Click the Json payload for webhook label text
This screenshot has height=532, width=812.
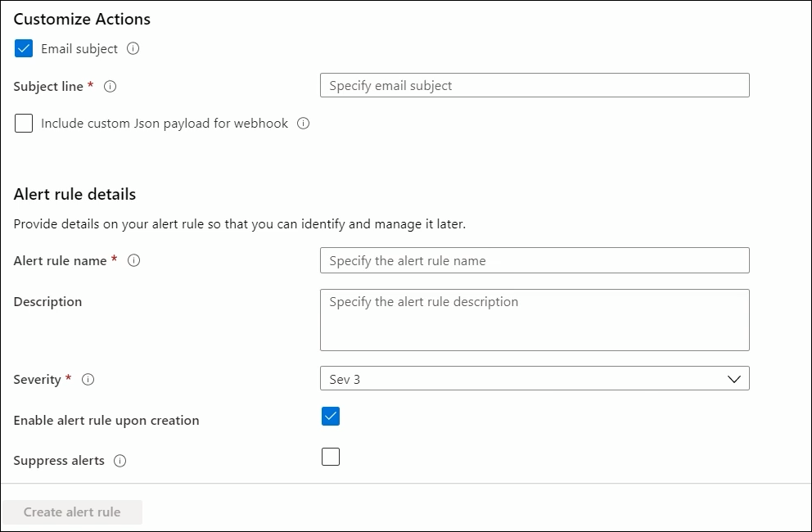pos(165,124)
